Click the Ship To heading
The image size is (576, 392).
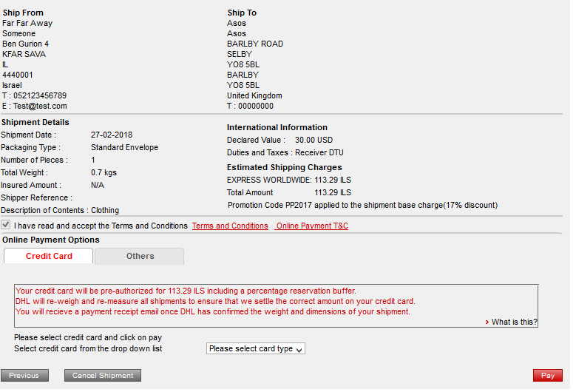click(x=242, y=13)
